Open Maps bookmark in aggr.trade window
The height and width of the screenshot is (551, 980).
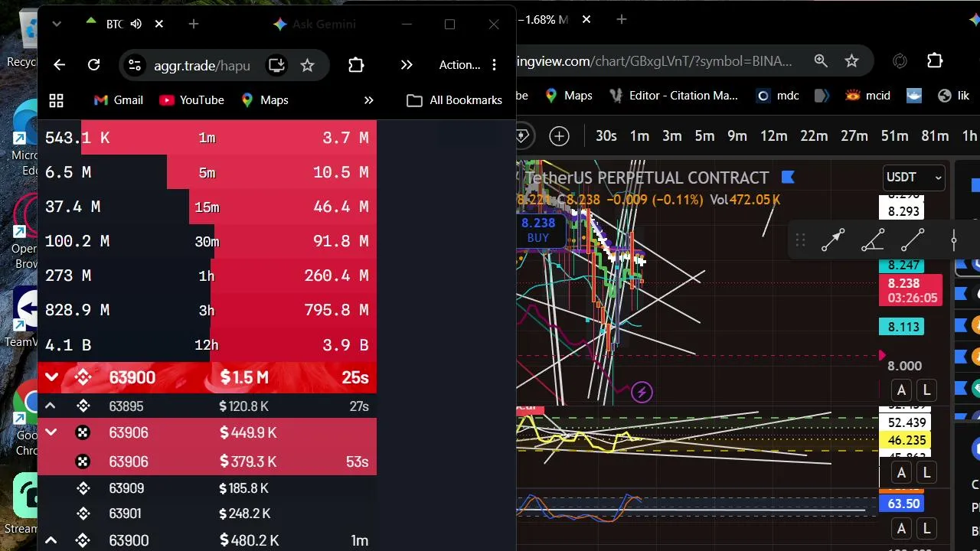click(x=264, y=100)
